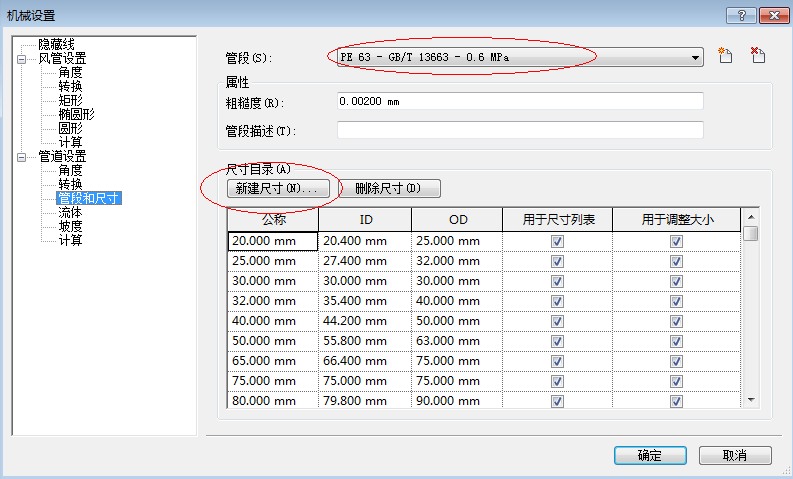Create a new pipe segment icon
The image size is (793, 479).
pyautogui.click(x=725, y=55)
